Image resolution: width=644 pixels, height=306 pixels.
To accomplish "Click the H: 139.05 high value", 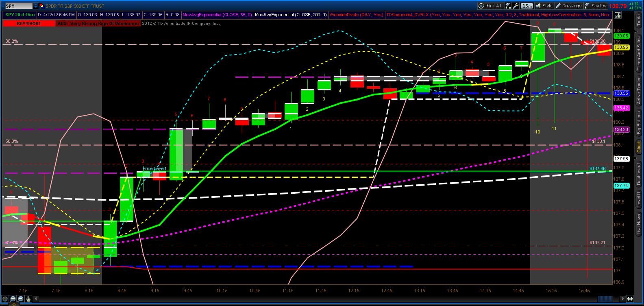I will (110, 15).
